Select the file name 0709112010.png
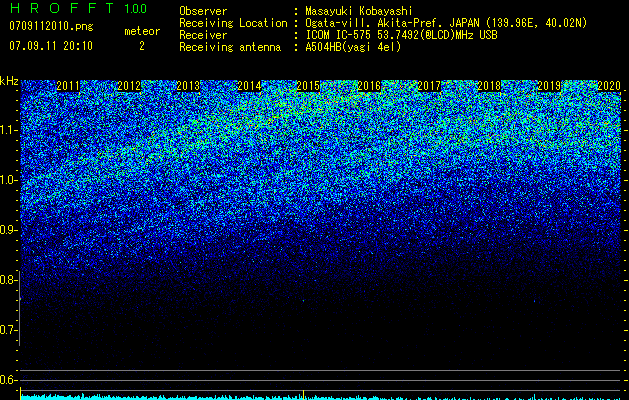This screenshot has height=400, width=629. [51, 27]
